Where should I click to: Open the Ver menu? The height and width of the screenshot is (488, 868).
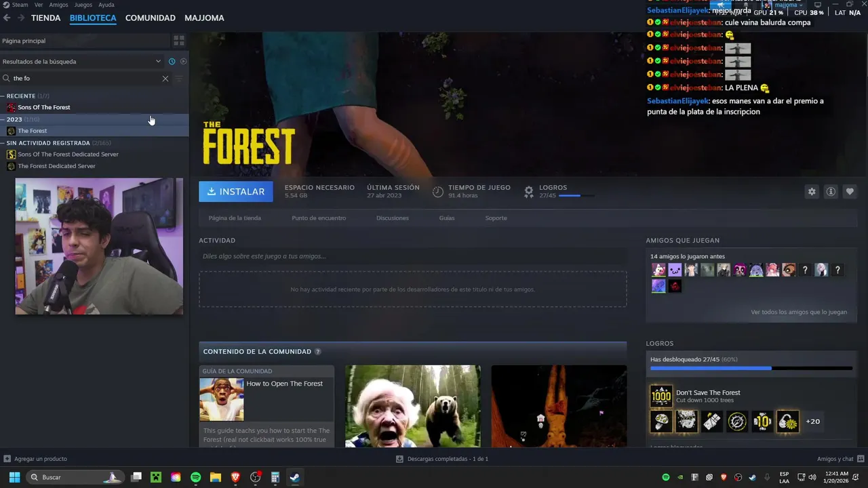(x=39, y=5)
